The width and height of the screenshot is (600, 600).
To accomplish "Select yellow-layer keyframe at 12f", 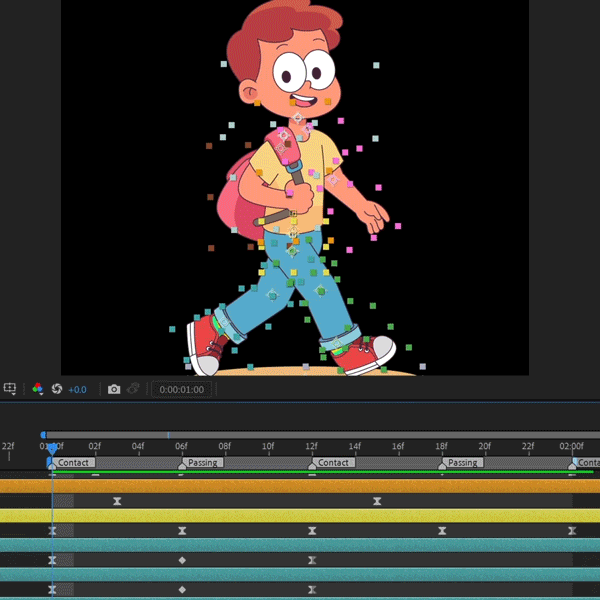I will click(x=312, y=531).
